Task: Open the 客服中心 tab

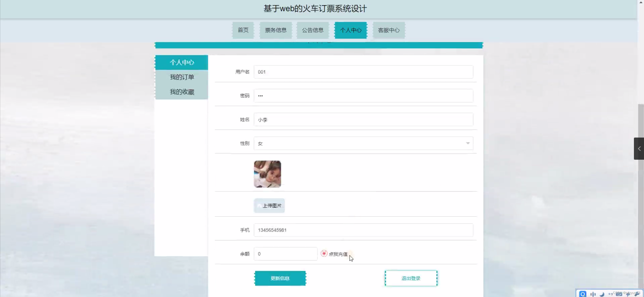Action: 389,30
